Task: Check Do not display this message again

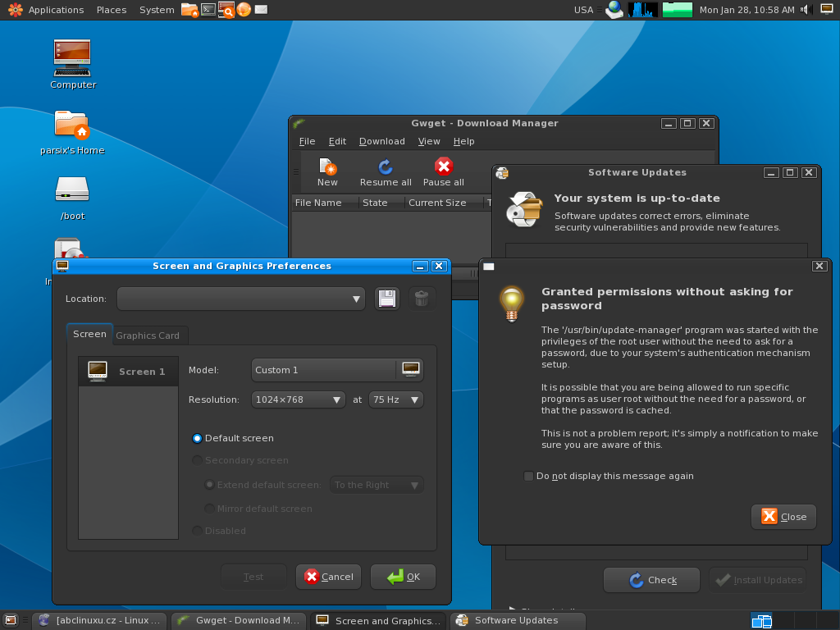Action: tap(528, 476)
